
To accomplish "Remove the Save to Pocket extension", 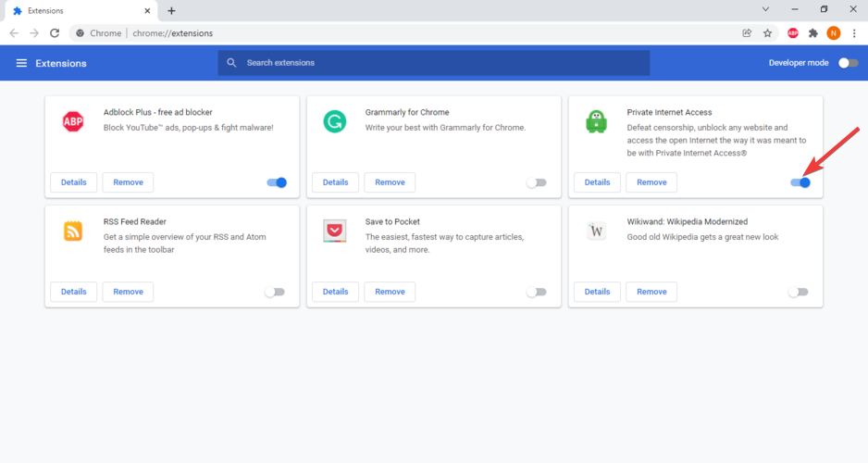I will pyautogui.click(x=390, y=292).
